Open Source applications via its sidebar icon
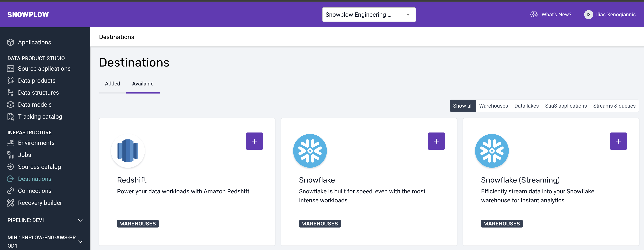The image size is (644, 250). (11, 69)
